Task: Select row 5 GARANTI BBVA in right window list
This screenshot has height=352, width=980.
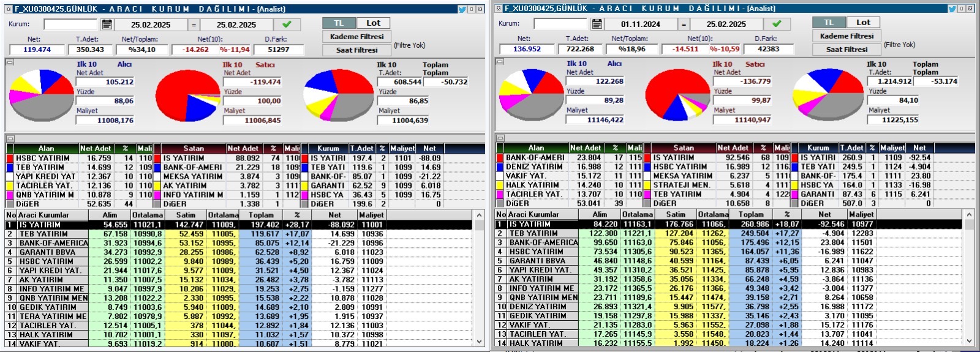Action: (x=730, y=261)
